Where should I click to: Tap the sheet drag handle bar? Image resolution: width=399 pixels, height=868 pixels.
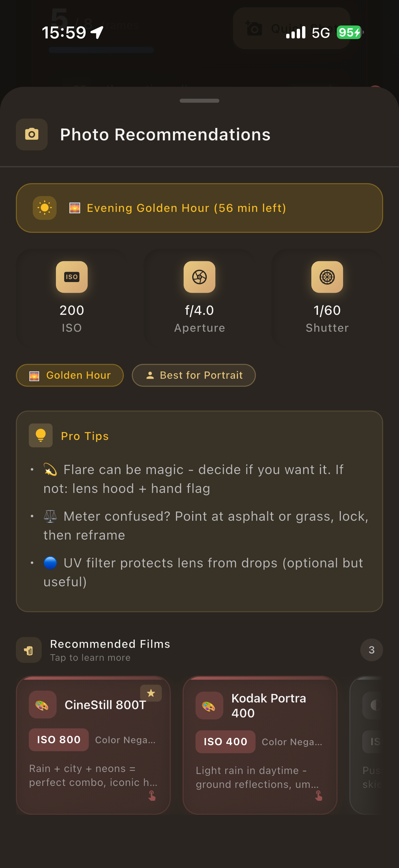[x=199, y=101]
